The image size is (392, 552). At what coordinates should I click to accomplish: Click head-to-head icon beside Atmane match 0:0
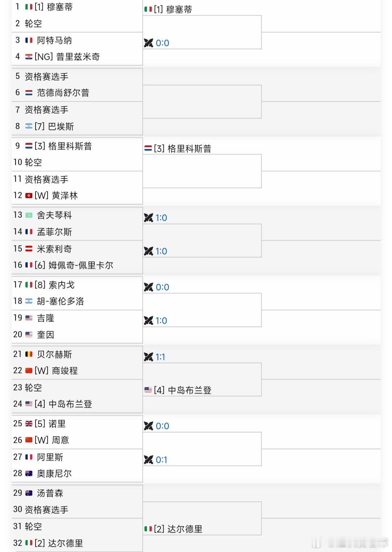(148, 43)
